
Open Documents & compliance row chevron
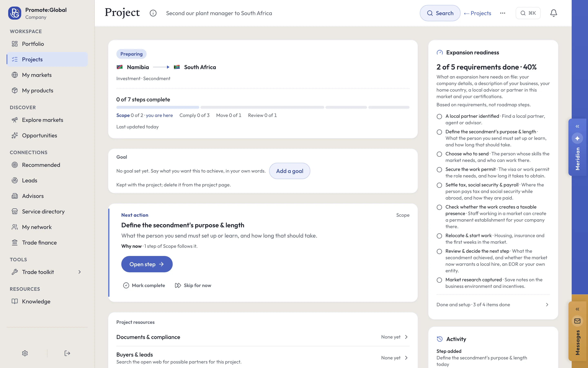point(406,337)
